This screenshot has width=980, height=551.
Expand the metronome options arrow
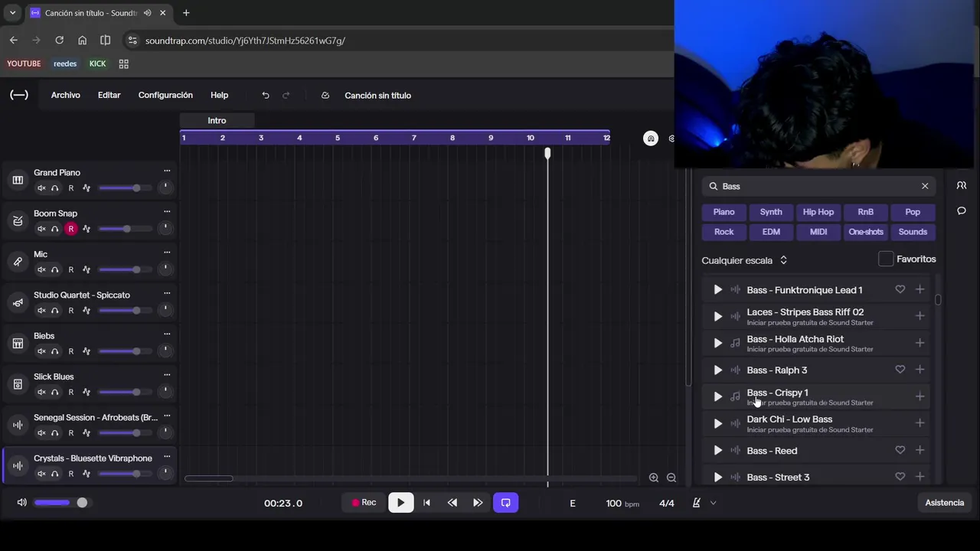click(x=714, y=503)
